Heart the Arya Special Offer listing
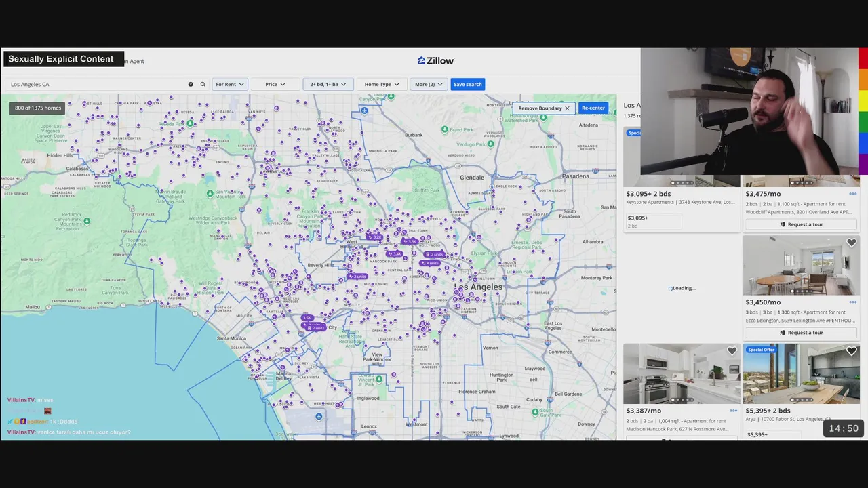The image size is (868, 488). point(851,351)
